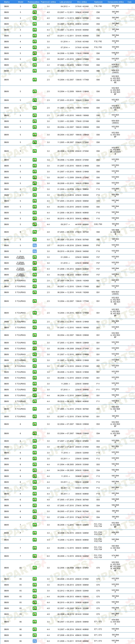Click fuel icon in 5 Touring 11.2009 -> row
Image resolution: width=135 pixels, height=644 pixels.
coord(35,384)
